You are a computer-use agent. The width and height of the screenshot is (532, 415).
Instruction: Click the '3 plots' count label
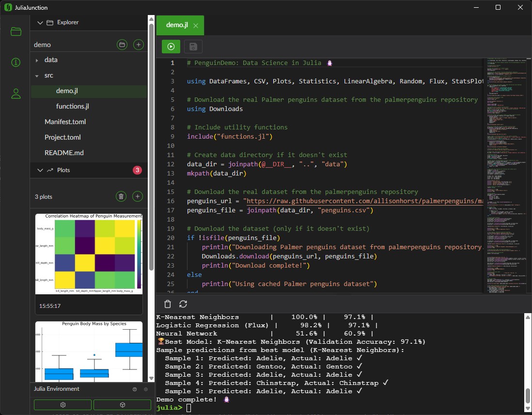tap(44, 197)
